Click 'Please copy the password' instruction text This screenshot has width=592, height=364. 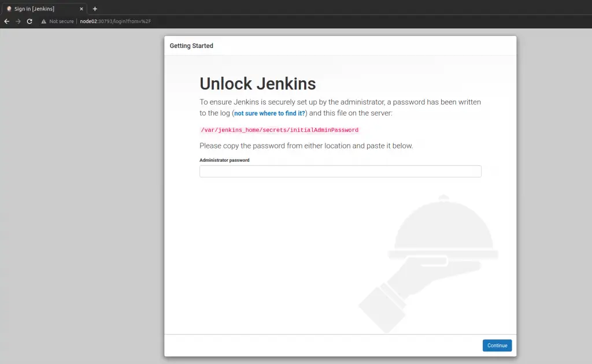[x=306, y=146]
